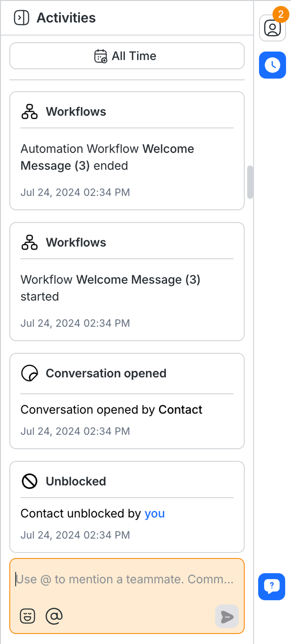The width and height of the screenshot is (291, 644).
Task: Click the calendar icon in All Time
Action: click(100, 56)
